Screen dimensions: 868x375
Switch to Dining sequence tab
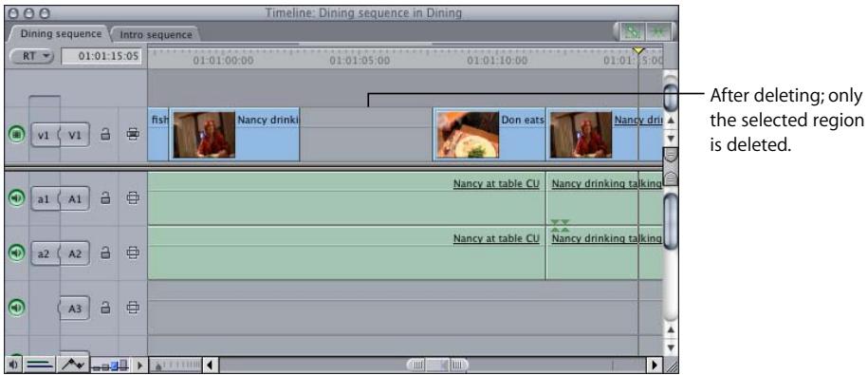click(x=61, y=34)
